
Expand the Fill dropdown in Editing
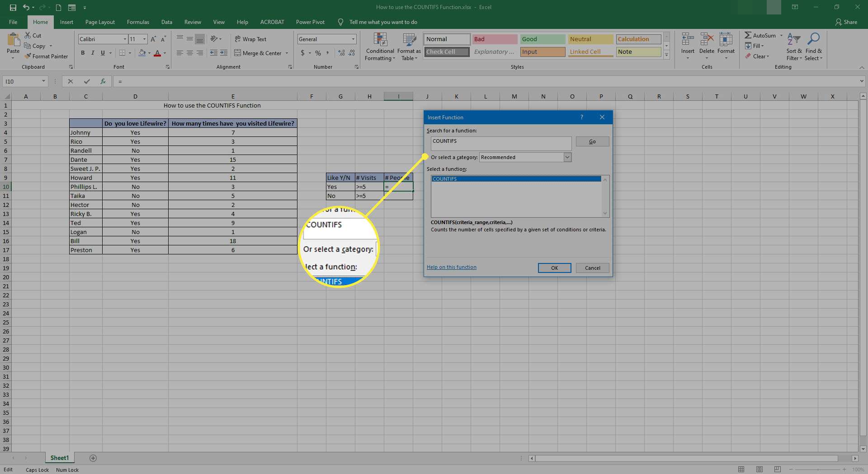point(762,46)
